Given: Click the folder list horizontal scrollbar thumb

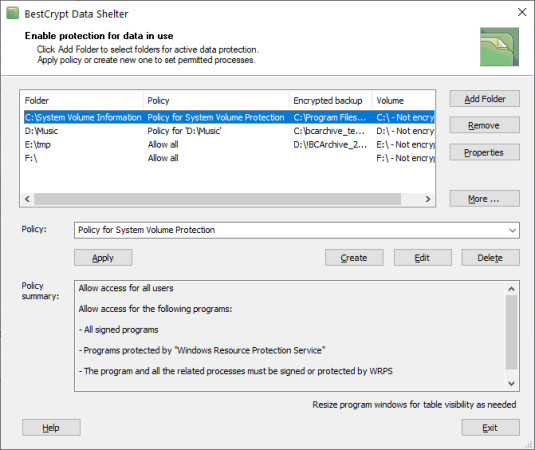Looking at the screenshot, I should tap(218, 199).
